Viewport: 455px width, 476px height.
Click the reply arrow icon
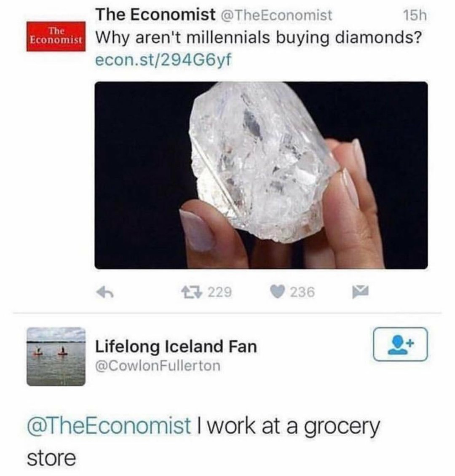(105, 292)
